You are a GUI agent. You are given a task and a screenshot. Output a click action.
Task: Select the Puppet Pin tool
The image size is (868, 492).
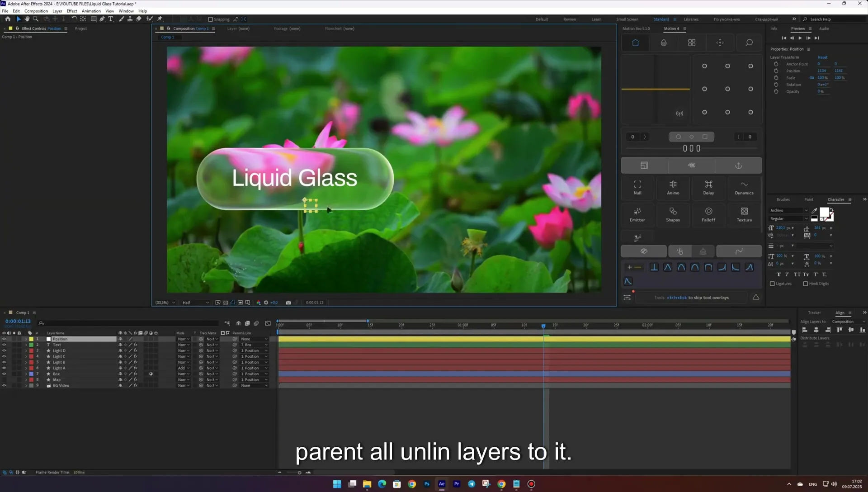(160, 19)
